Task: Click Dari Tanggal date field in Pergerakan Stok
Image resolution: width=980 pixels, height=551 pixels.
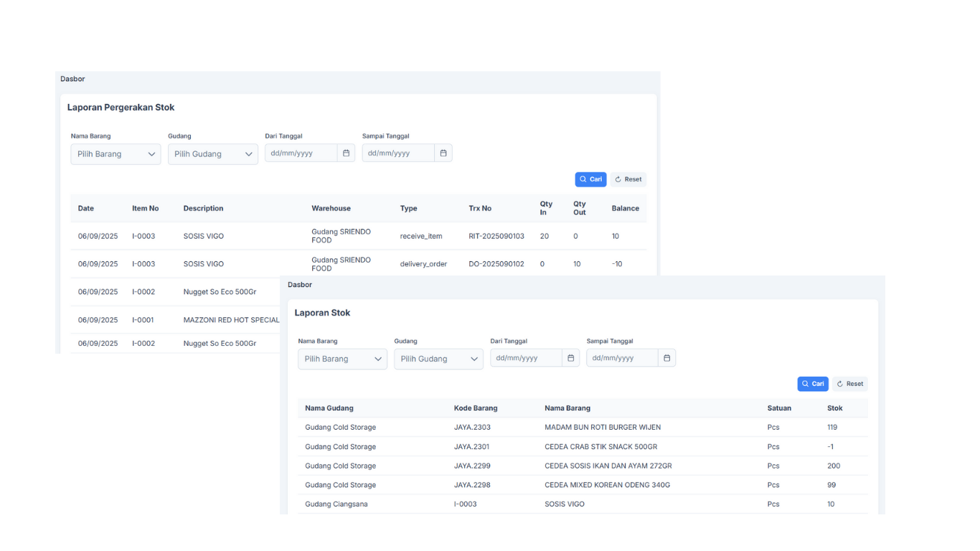Action: (301, 153)
